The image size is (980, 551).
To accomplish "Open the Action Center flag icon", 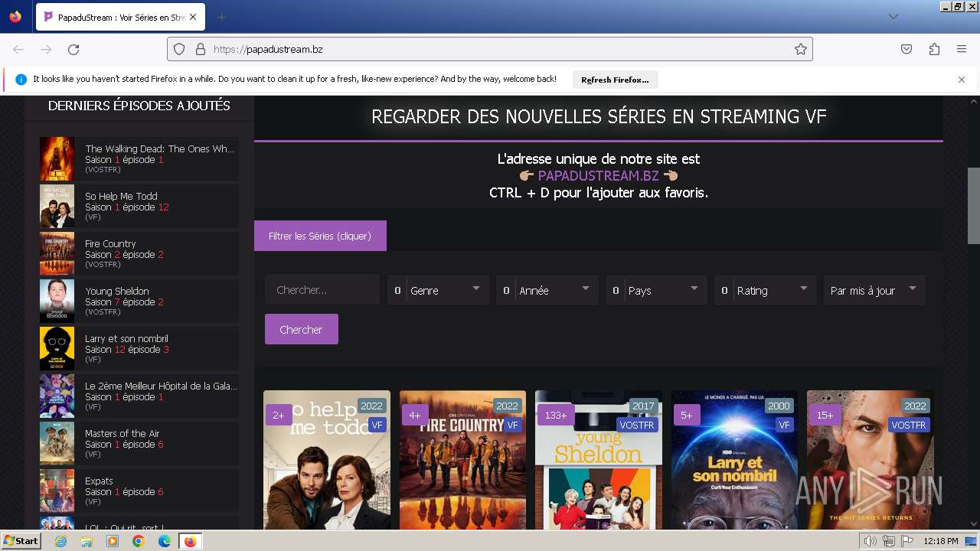I will [x=907, y=541].
